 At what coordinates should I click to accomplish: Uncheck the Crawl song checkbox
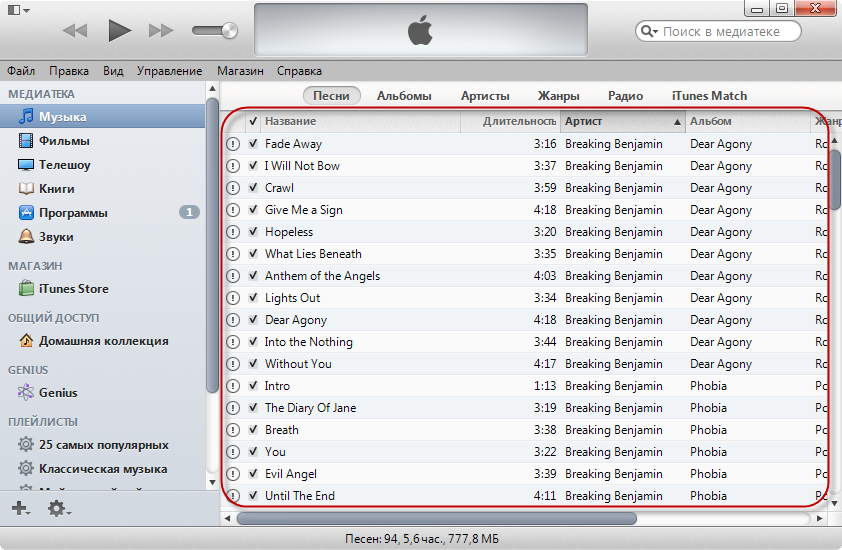253,188
